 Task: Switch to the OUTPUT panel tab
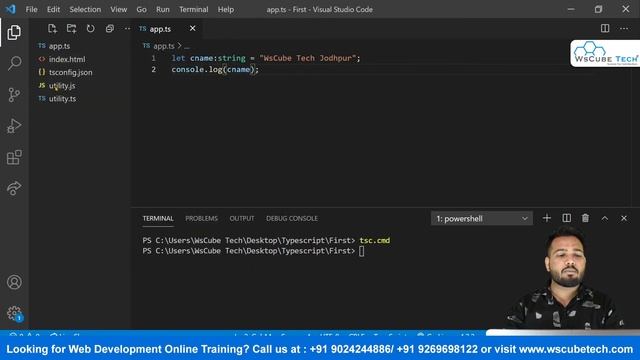[x=242, y=218]
